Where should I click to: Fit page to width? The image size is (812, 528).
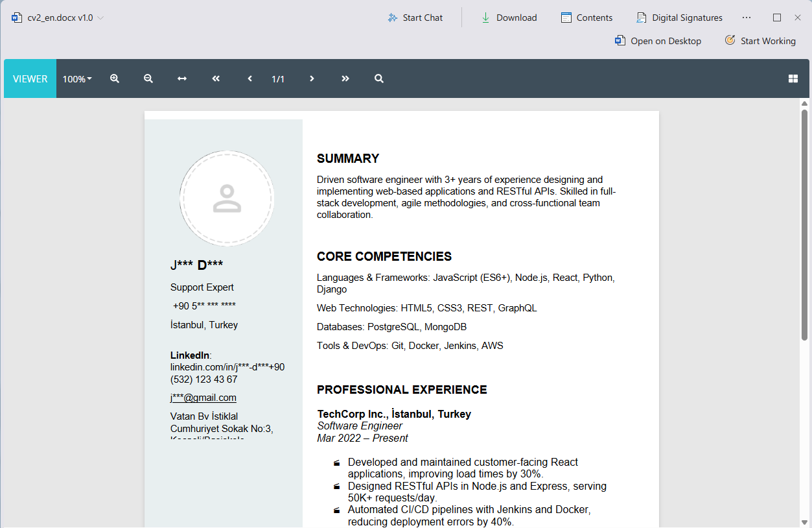(x=182, y=78)
